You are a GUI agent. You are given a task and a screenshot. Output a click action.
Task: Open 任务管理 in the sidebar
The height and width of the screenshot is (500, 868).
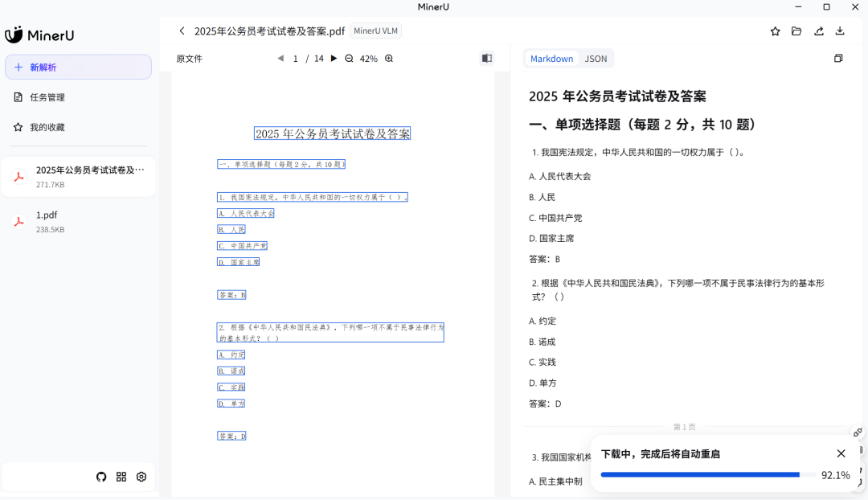coord(47,97)
